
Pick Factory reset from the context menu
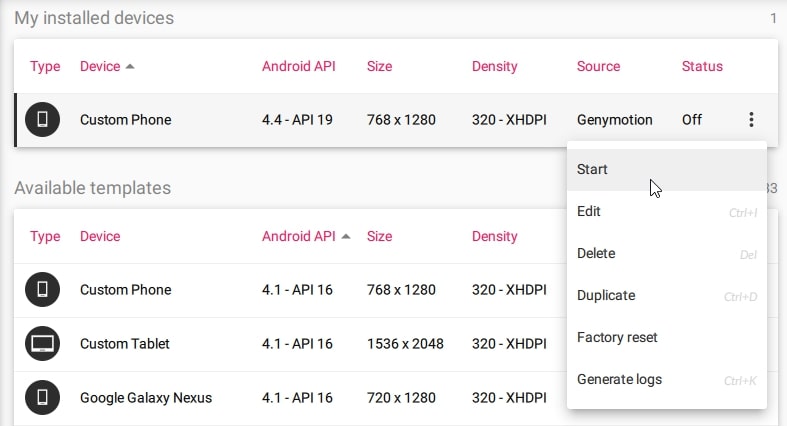pyautogui.click(x=667, y=338)
